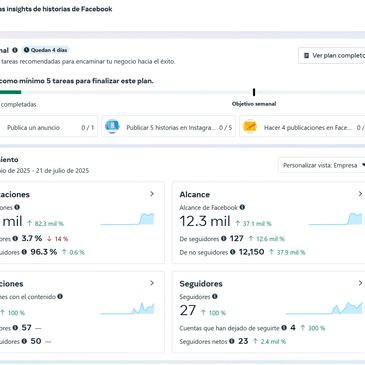Image resolution: width=365 pixels, height=365 pixels.
Task: Expand the Alcance card with its chevron
Action: point(360,194)
